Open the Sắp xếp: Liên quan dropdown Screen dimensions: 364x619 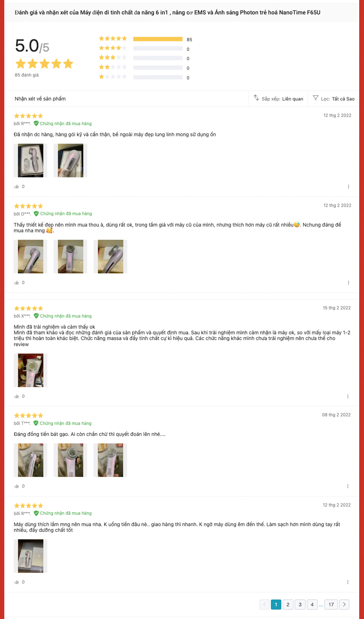point(278,99)
